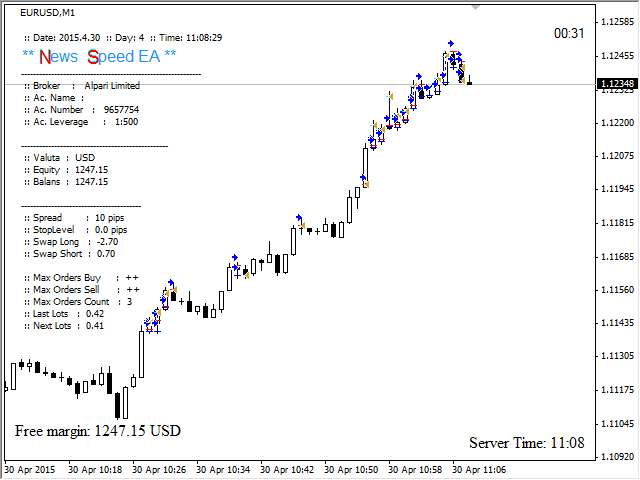Click the orange arrow on the tall 10:57 wick

coord(391,93)
